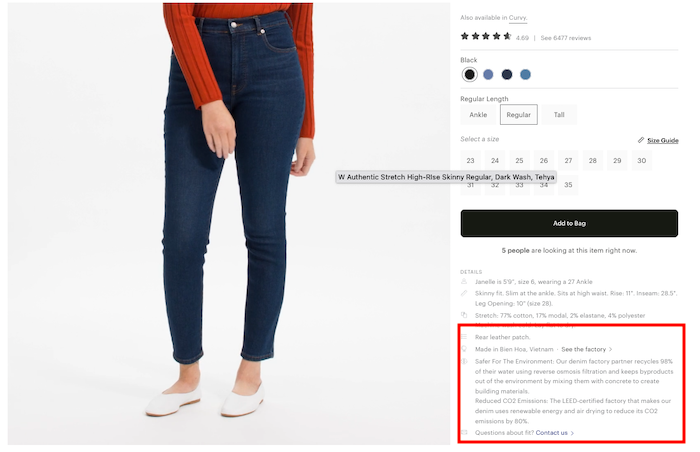The width and height of the screenshot is (700, 452).
Task: Click the star rating icons
Action: (x=486, y=36)
